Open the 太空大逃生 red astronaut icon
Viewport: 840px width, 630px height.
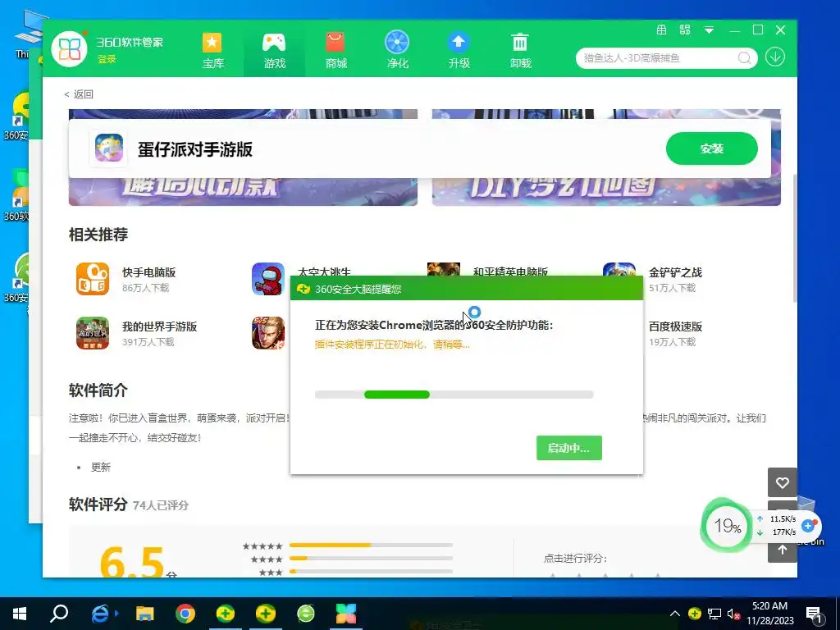268,279
